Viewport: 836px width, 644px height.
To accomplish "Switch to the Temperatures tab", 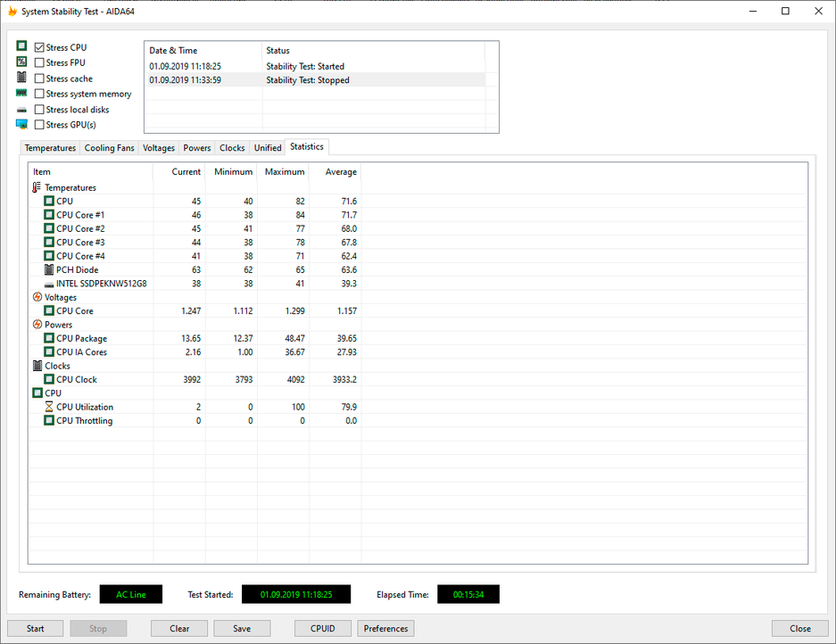I will pos(50,148).
